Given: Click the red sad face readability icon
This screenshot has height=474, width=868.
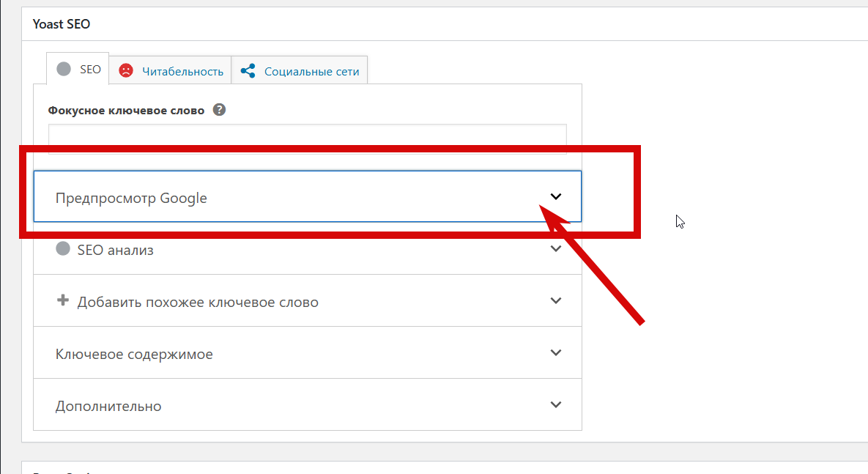Looking at the screenshot, I should click(126, 70).
